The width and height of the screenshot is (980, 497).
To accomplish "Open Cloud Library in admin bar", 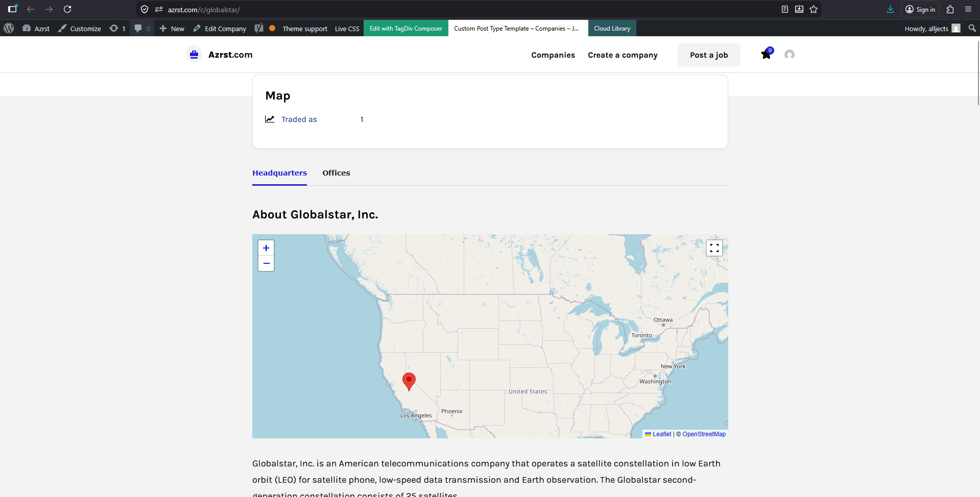I will pos(612,29).
